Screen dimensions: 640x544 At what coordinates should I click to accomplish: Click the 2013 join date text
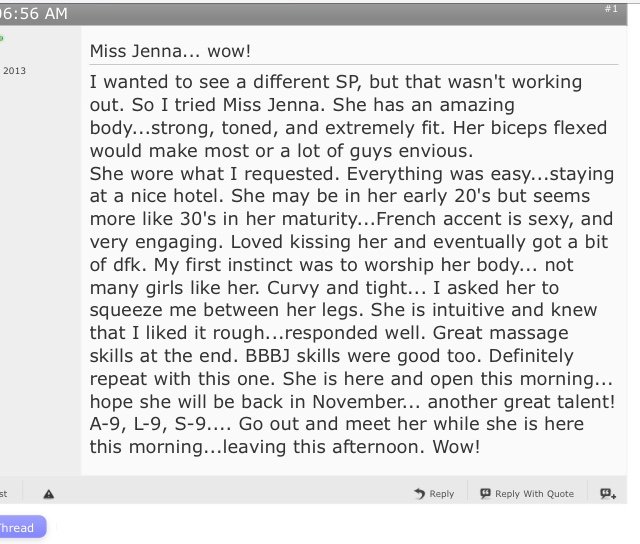click(14, 71)
